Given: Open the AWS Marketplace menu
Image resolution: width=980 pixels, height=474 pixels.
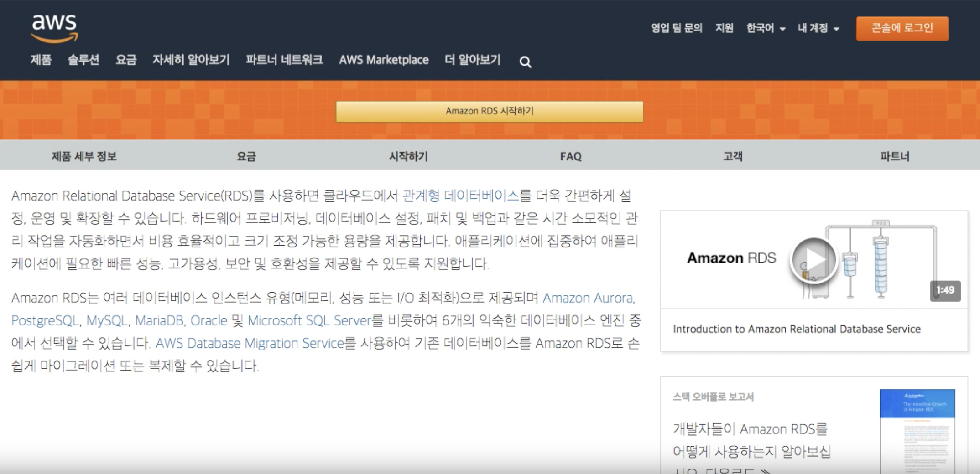Looking at the screenshot, I should 384,60.
